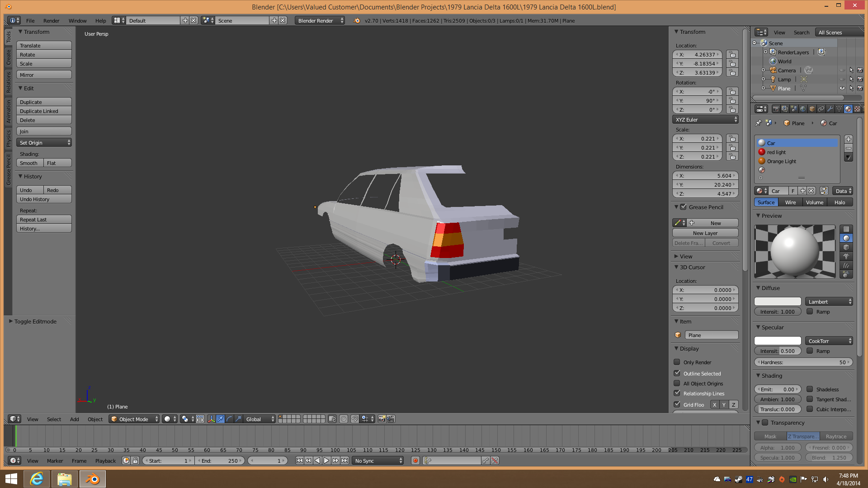
Task: Click the Duplicate Linked button
Action: point(44,111)
